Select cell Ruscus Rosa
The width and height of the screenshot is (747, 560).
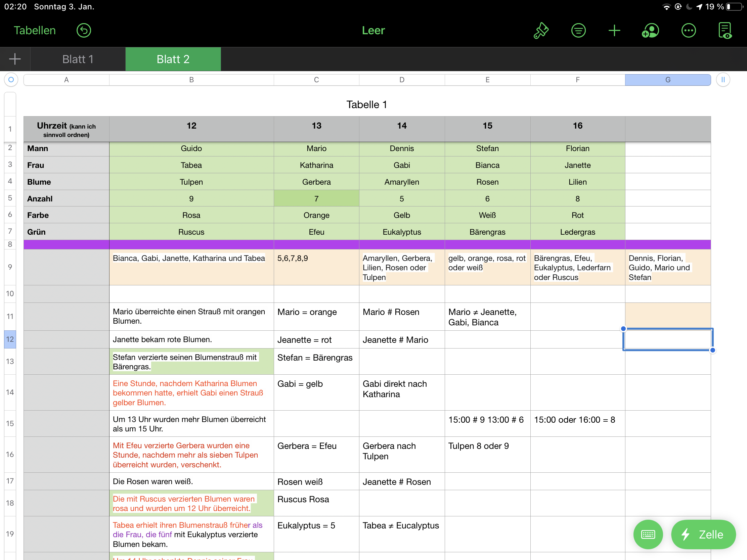[316, 503]
